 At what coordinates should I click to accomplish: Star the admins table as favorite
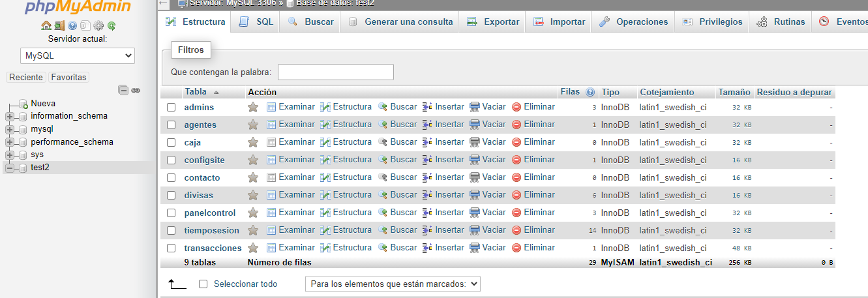tap(253, 107)
